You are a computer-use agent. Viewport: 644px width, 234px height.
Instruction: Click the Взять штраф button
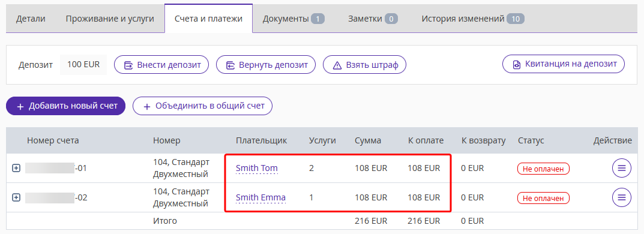364,65
